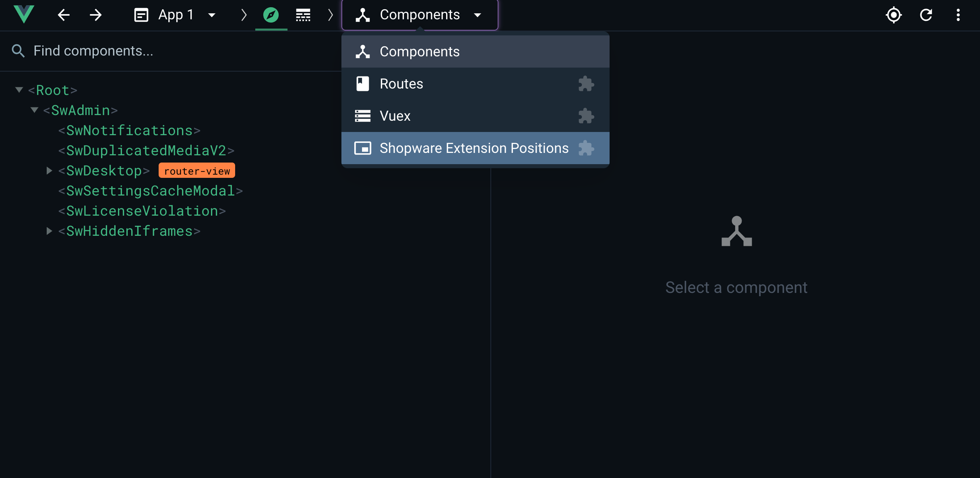Click the Vuex plugin puzzle icon

(586, 116)
